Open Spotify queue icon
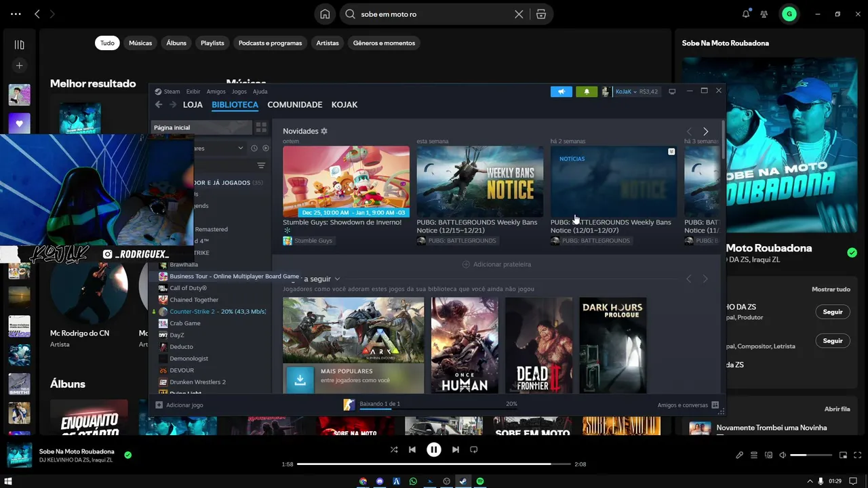This screenshot has width=868, height=488. pyautogui.click(x=754, y=455)
